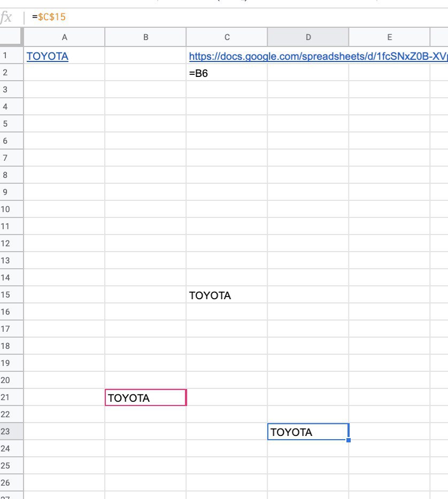Open the TOYOTA hyperlink in cell A1
The width and height of the screenshot is (448, 499).
[48, 56]
